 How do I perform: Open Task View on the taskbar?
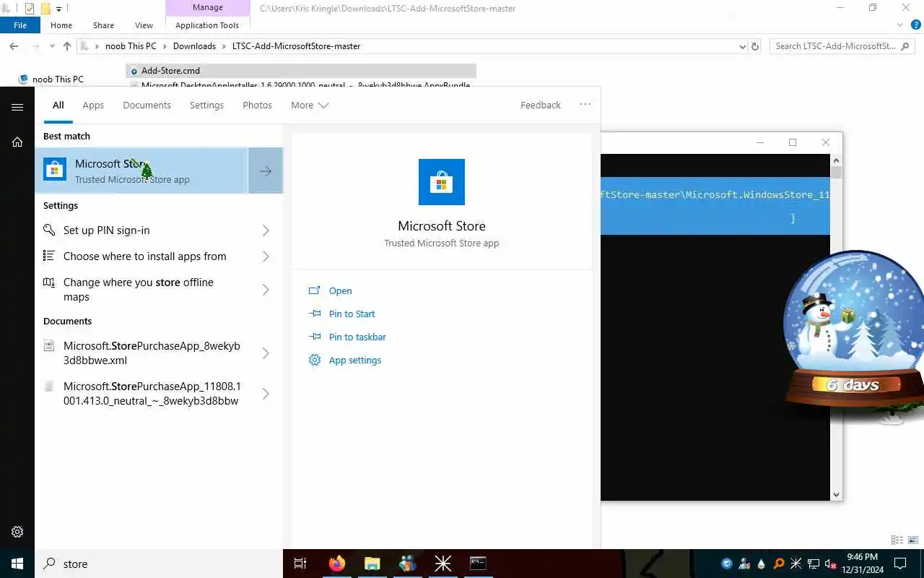tap(300, 564)
